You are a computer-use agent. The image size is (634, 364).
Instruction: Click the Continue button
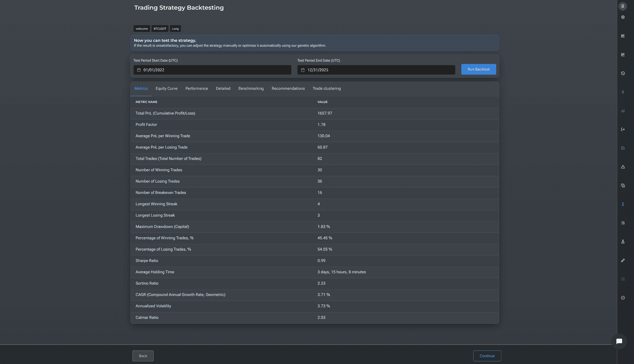pyautogui.click(x=487, y=356)
